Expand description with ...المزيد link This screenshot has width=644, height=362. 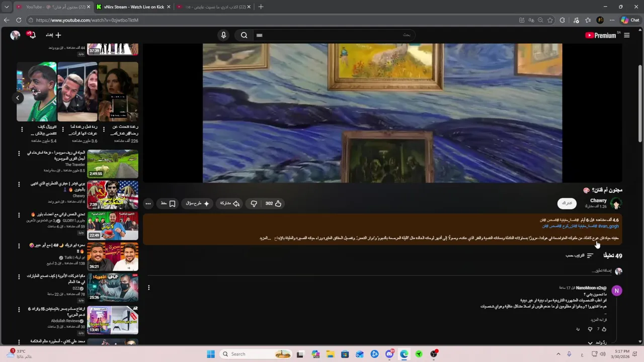pos(265,238)
